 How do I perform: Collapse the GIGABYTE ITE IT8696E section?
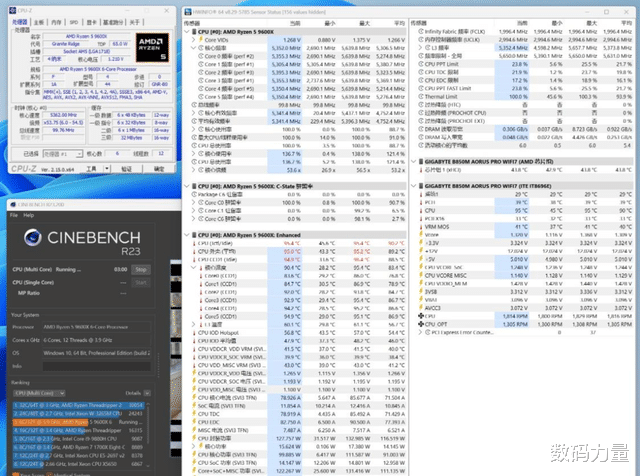pyautogui.click(x=413, y=186)
